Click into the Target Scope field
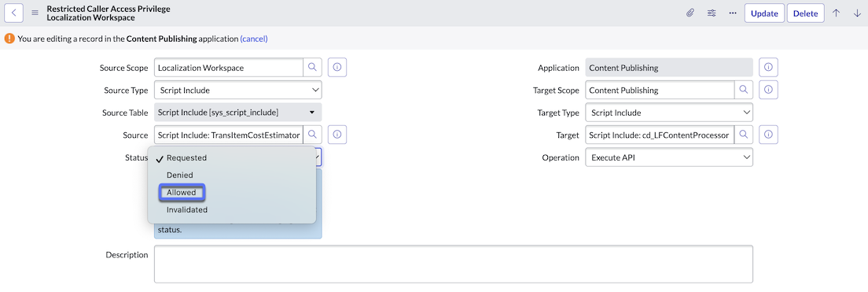The width and height of the screenshot is (868, 292). (x=660, y=90)
